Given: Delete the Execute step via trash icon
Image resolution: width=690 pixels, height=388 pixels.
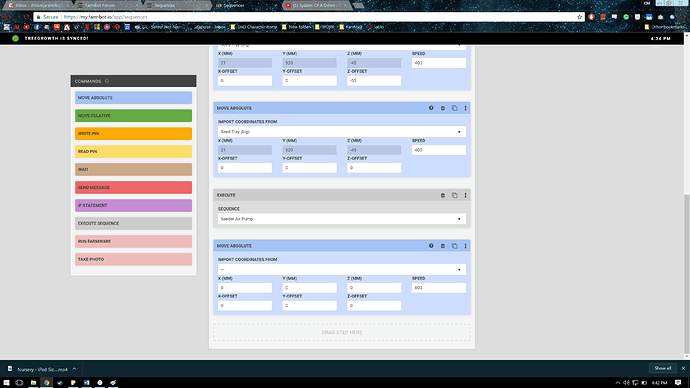Looking at the screenshot, I should click(x=443, y=195).
